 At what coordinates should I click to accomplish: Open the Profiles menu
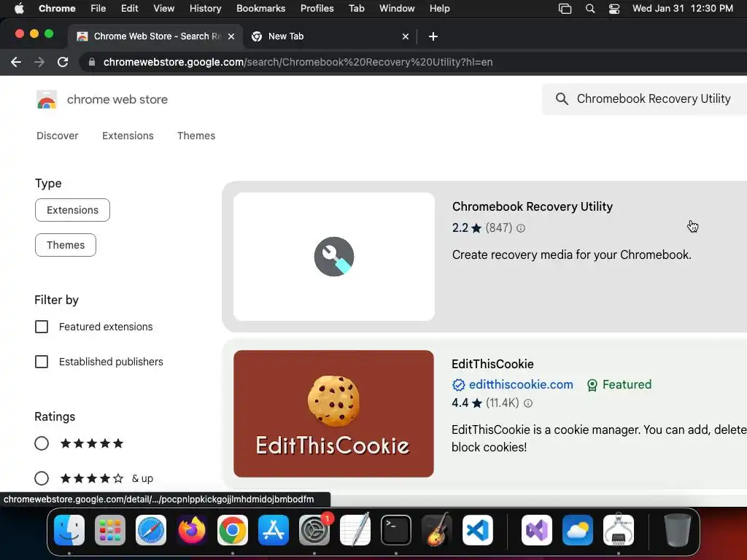pos(317,8)
